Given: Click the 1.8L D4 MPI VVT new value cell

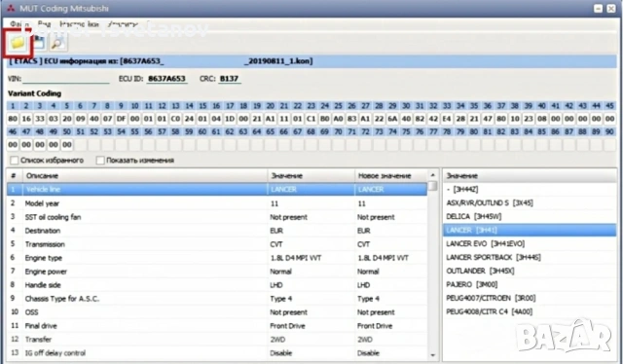Looking at the screenshot, I should 391,258.
